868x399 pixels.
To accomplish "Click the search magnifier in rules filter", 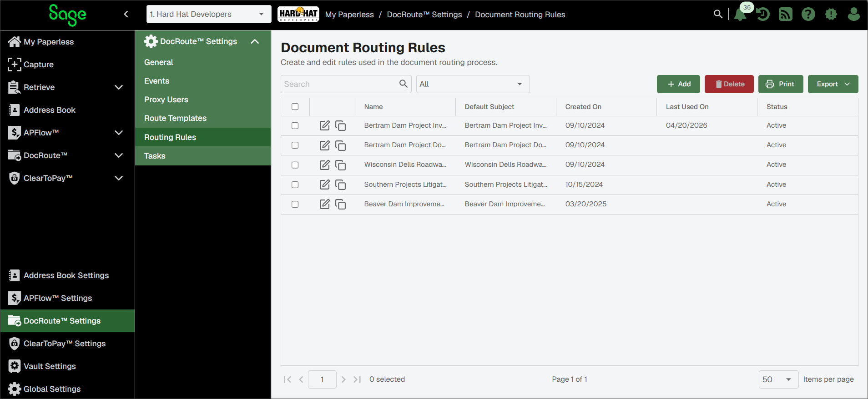I will coord(403,84).
